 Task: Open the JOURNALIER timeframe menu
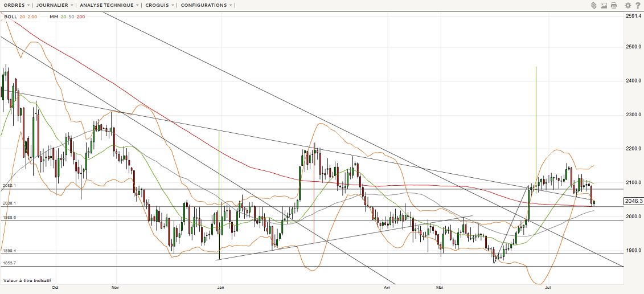coord(52,5)
